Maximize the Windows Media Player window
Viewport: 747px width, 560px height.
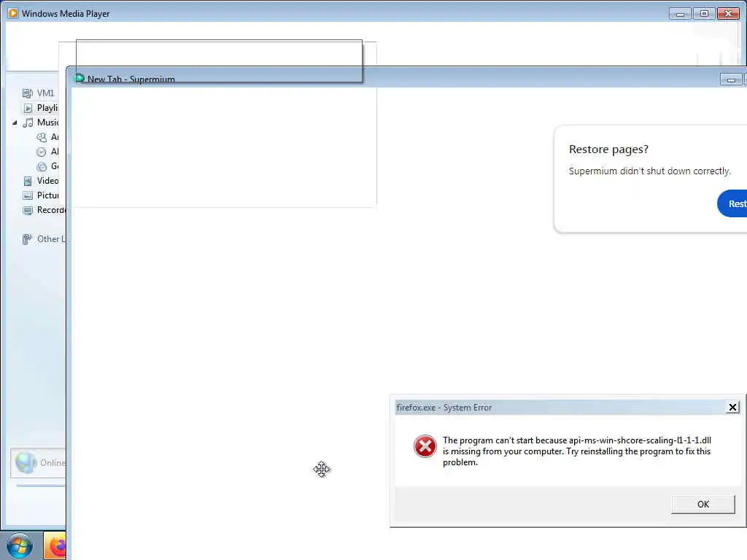[x=704, y=13]
